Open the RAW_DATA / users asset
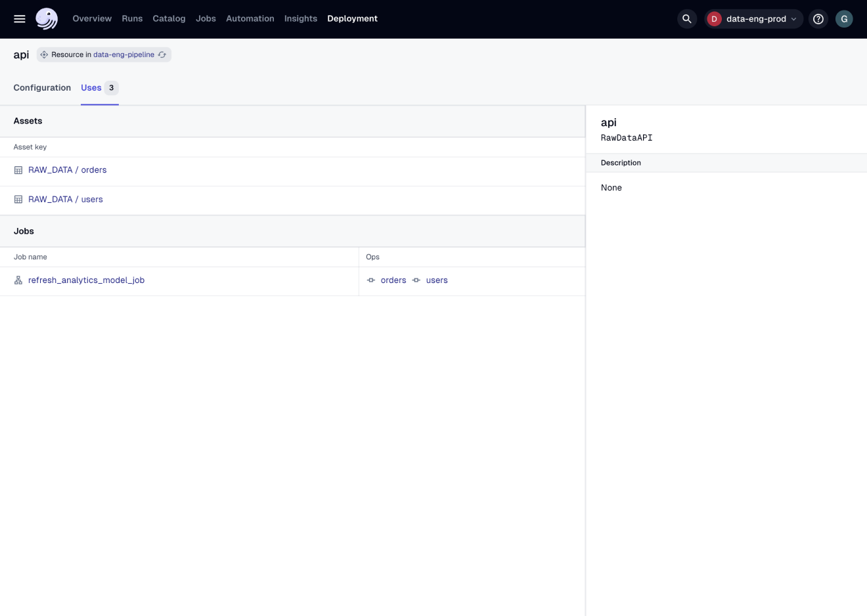 (65, 199)
